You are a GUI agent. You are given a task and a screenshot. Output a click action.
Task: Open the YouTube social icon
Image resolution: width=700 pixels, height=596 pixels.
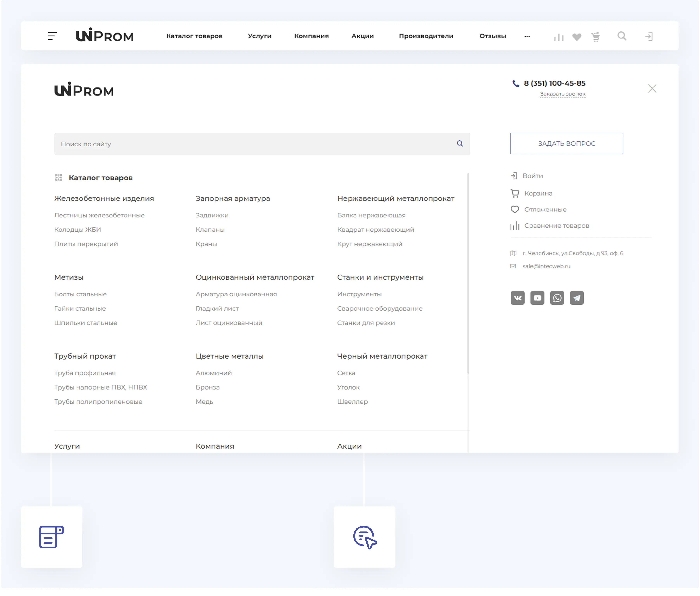(537, 298)
